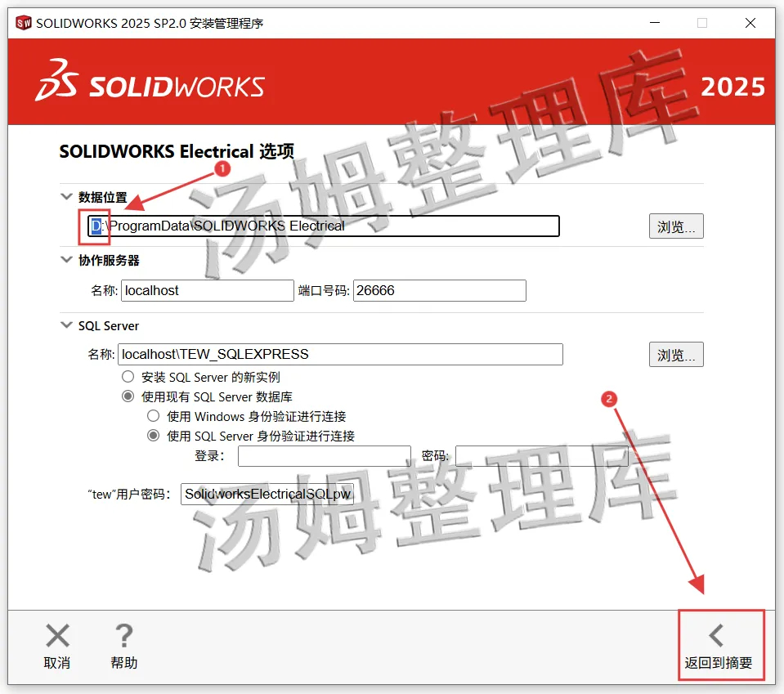784x694 pixels.
Task: Click the 登录 login field
Action: point(324,456)
